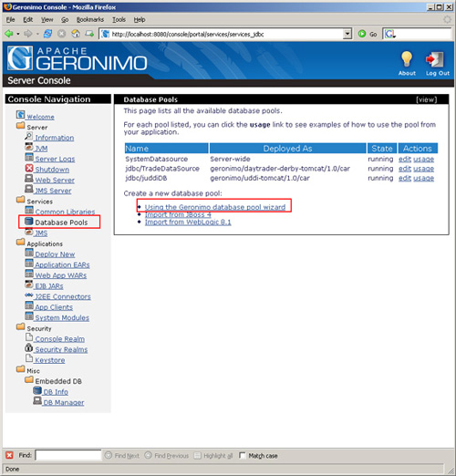Viewport: 456px width, 476px height.
Task: Open the File menu
Action: (10, 20)
